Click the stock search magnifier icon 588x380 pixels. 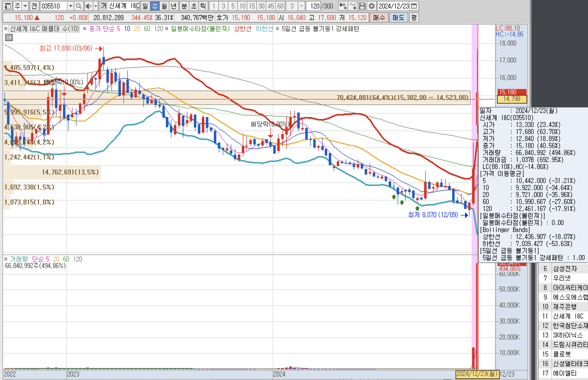coord(79,6)
